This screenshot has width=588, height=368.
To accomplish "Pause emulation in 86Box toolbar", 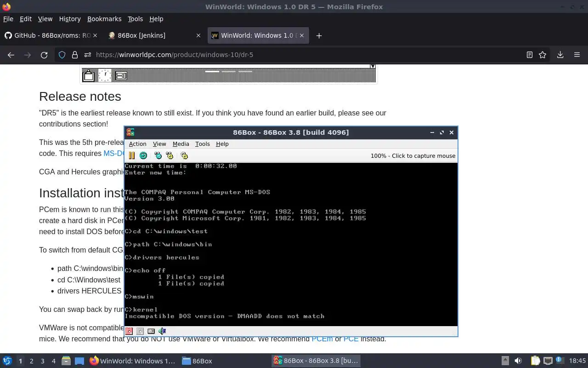I will tap(132, 155).
